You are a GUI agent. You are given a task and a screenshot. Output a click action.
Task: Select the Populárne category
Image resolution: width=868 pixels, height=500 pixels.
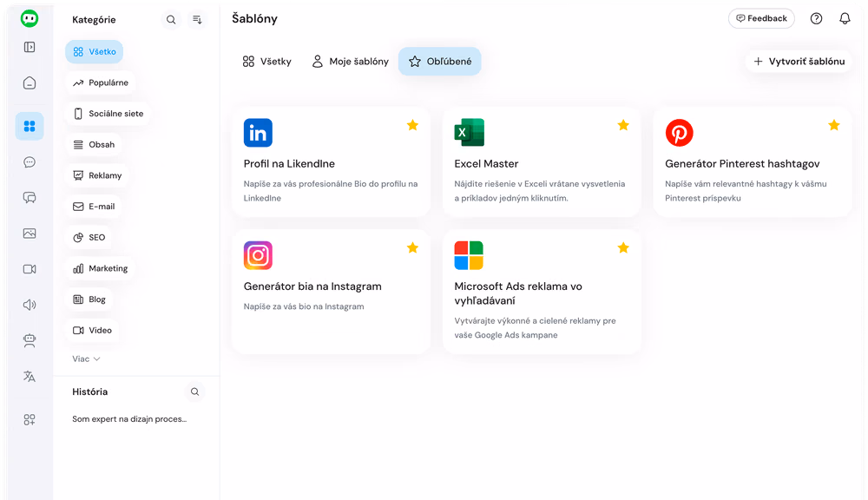(100, 82)
